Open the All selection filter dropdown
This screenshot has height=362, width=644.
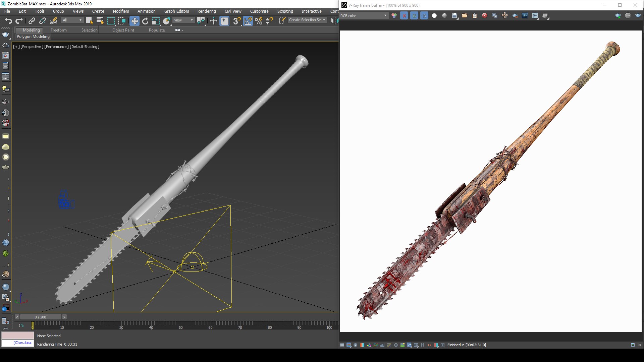click(x=72, y=20)
